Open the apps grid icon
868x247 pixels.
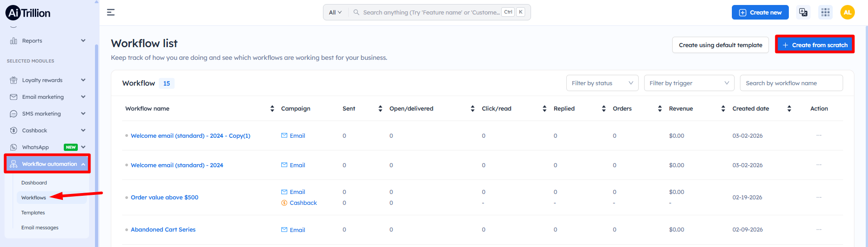(x=825, y=12)
